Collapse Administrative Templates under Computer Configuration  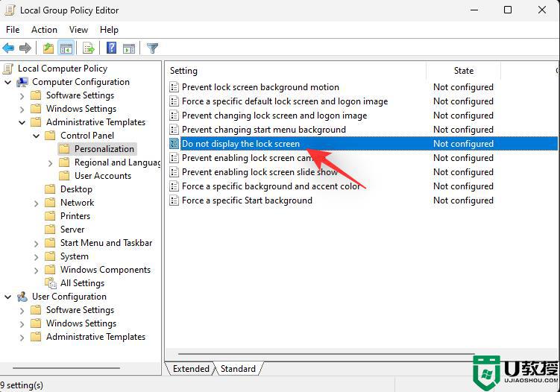pos(22,122)
